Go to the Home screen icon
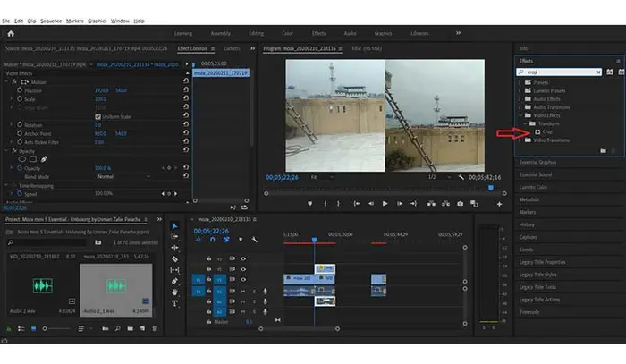The width and height of the screenshot is (626, 364). 11,33
